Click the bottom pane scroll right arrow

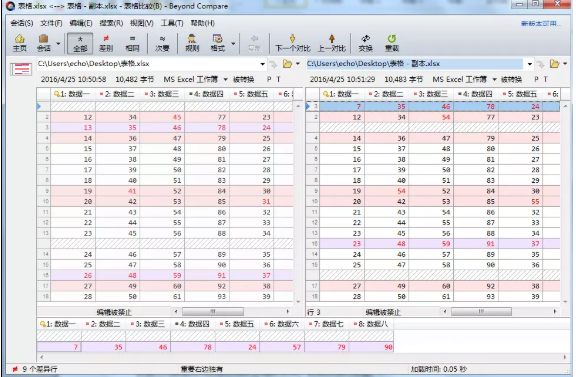(x=565, y=357)
